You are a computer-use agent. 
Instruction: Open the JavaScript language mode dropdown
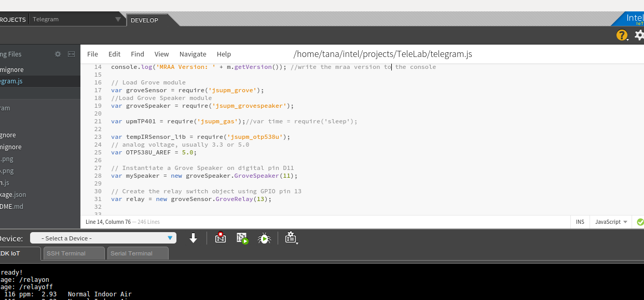click(611, 222)
